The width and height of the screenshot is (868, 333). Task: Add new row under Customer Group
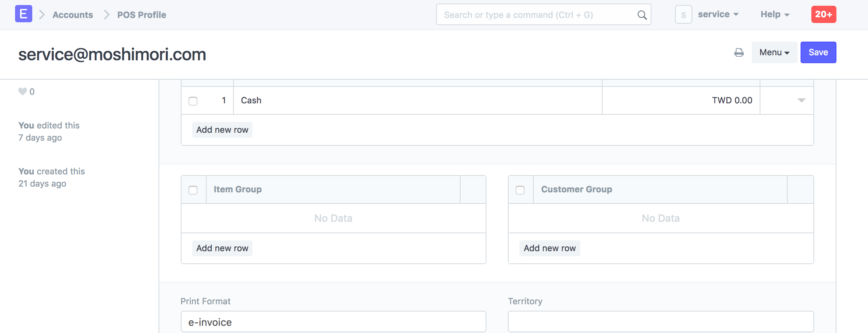tap(549, 248)
